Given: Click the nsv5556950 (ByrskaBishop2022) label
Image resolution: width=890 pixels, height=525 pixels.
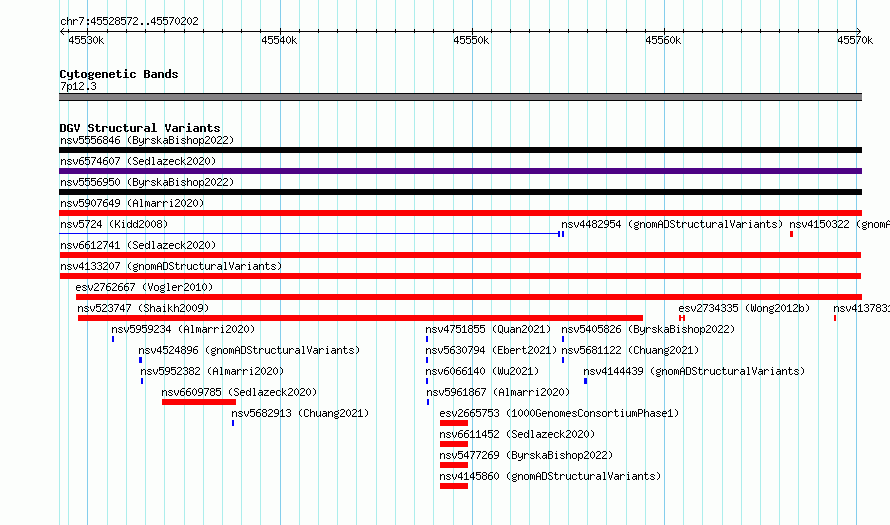Looking at the screenshot, I should pyautogui.click(x=147, y=182).
